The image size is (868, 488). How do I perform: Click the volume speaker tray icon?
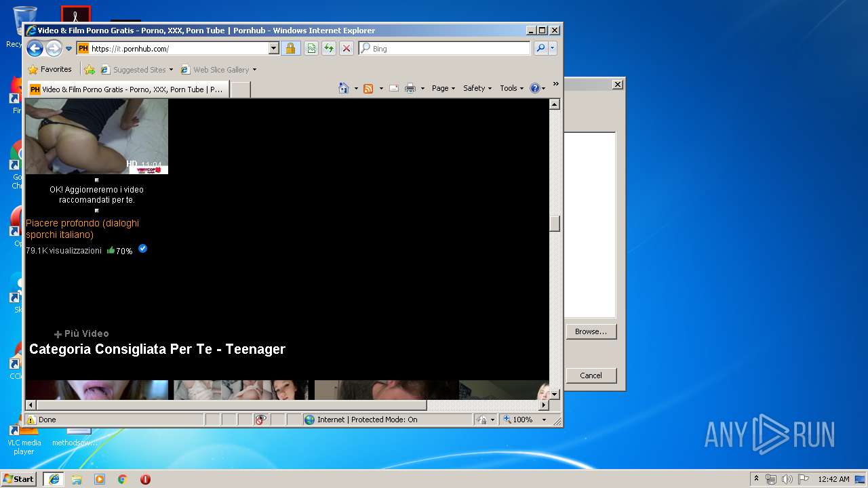[x=787, y=479]
